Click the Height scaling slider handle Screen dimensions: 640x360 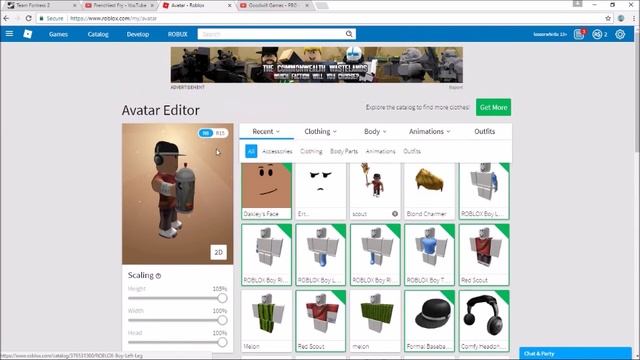[x=222, y=298]
